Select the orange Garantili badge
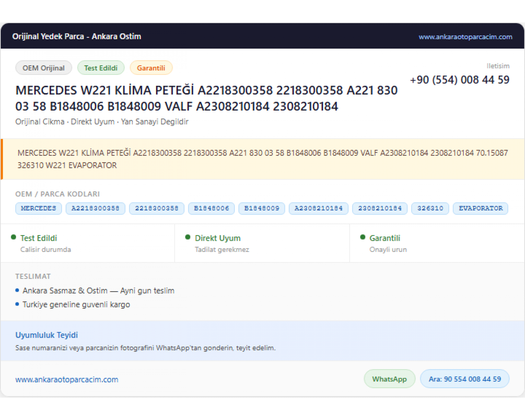Screen dimensions: 525x420 [x=151, y=68]
